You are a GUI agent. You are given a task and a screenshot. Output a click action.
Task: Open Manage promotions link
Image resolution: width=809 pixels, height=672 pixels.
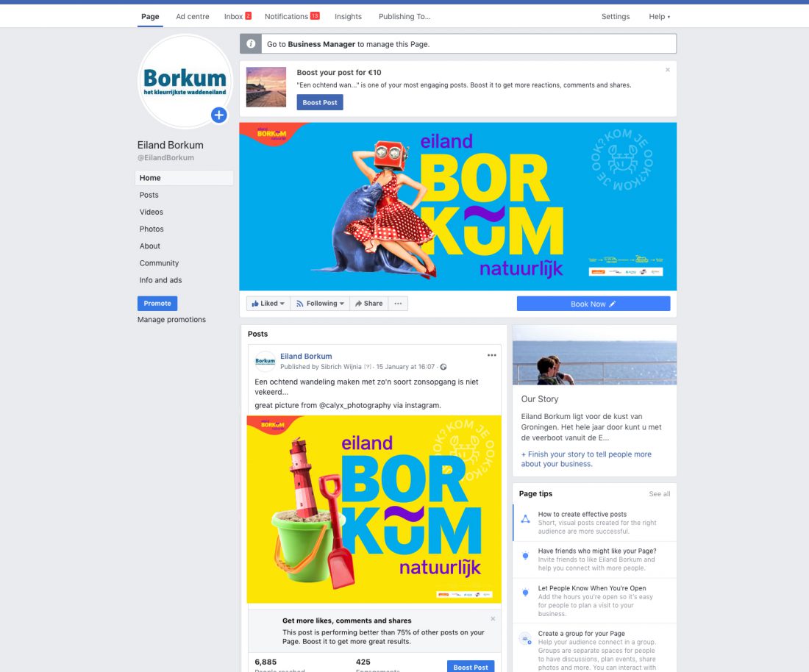(x=172, y=320)
